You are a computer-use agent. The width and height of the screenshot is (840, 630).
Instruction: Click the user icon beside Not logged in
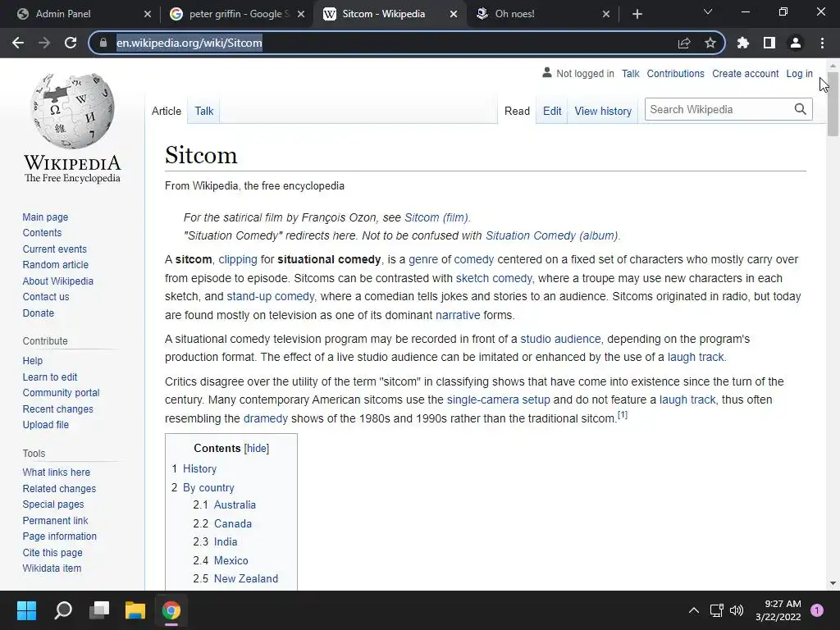click(547, 72)
